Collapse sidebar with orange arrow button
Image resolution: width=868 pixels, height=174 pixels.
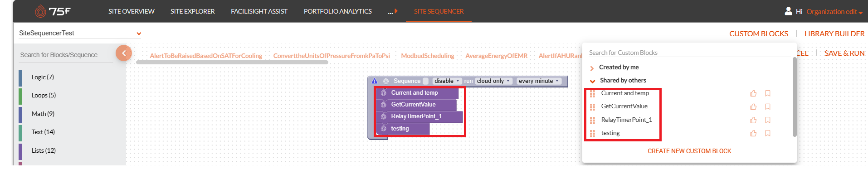click(124, 53)
